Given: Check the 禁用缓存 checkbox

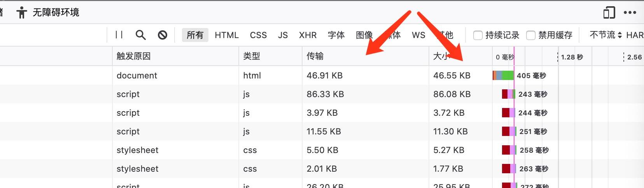Looking at the screenshot, I should pyautogui.click(x=531, y=35).
